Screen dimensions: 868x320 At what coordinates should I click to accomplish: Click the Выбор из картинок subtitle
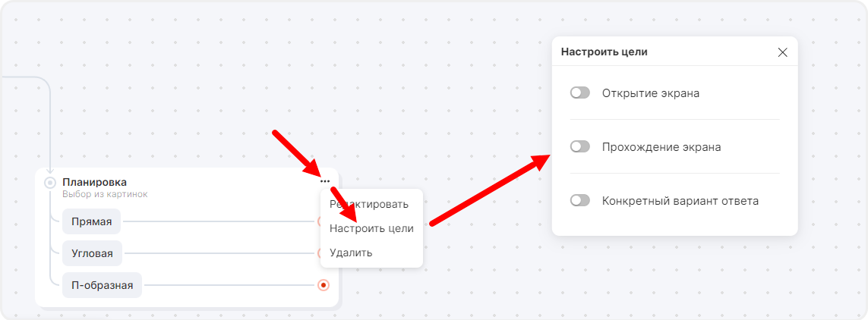pyautogui.click(x=105, y=194)
